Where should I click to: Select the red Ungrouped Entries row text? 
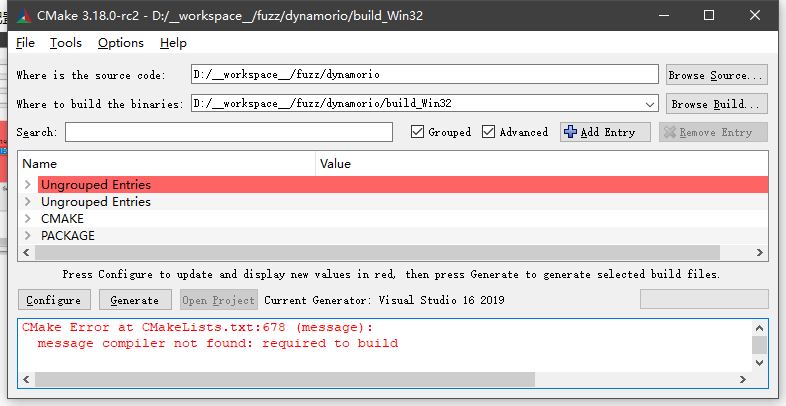click(96, 184)
